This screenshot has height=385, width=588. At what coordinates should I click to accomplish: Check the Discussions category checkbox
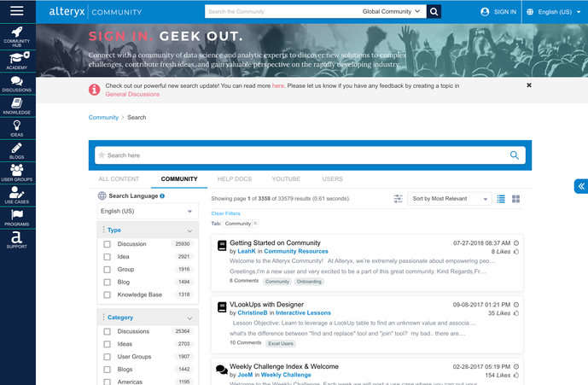[x=108, y=332]
